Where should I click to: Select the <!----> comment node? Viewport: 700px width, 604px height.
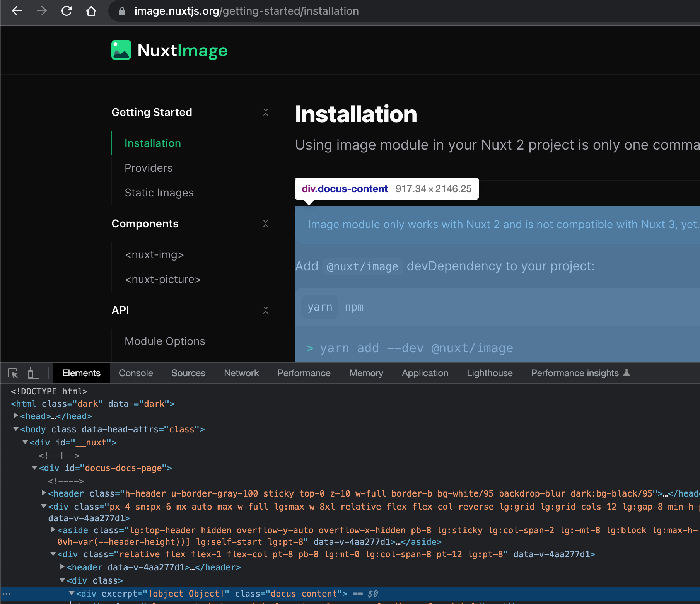(x=66, y=481)
